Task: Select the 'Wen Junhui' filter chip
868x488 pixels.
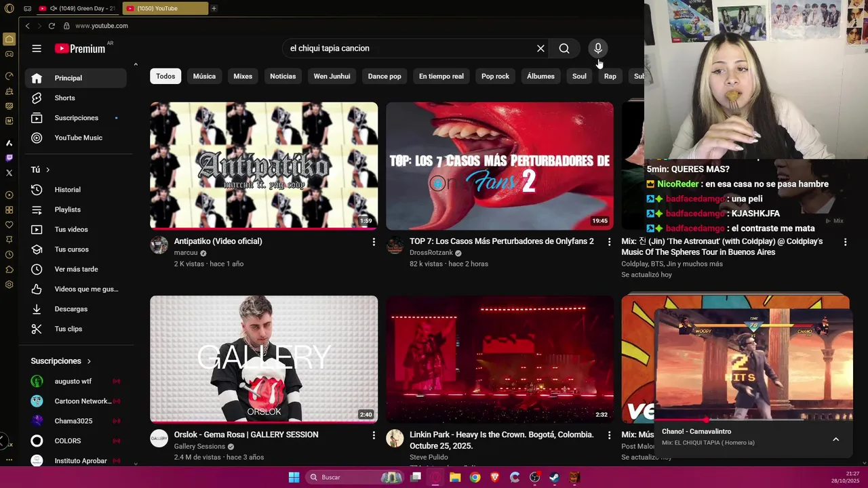Action: pyautogui.click(x=332, y=76)
